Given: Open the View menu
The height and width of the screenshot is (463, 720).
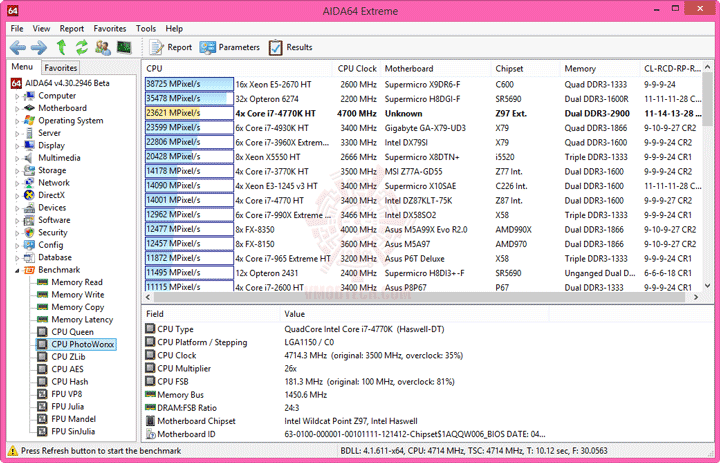Looking at the screenshot, I should (x=41, y=28).
